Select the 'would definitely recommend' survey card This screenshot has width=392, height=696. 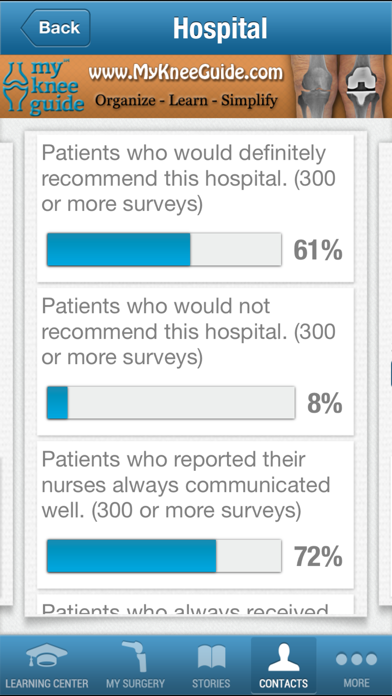click(x=195, y=208)
